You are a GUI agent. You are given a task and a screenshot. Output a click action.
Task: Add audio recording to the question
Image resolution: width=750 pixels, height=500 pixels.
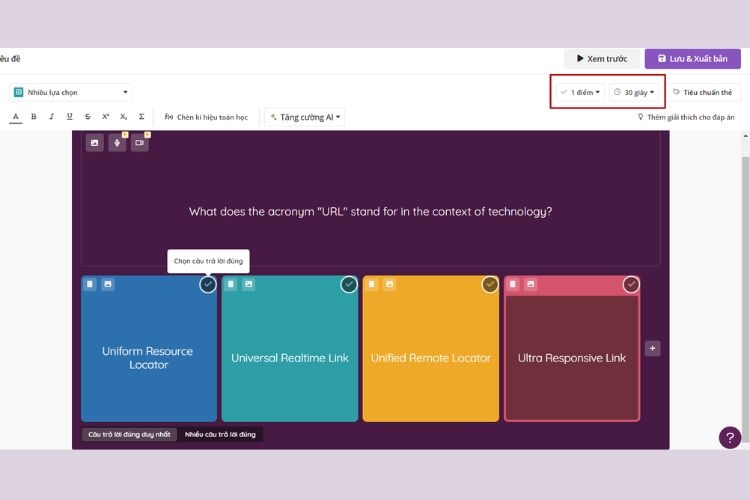click(117, 143)
